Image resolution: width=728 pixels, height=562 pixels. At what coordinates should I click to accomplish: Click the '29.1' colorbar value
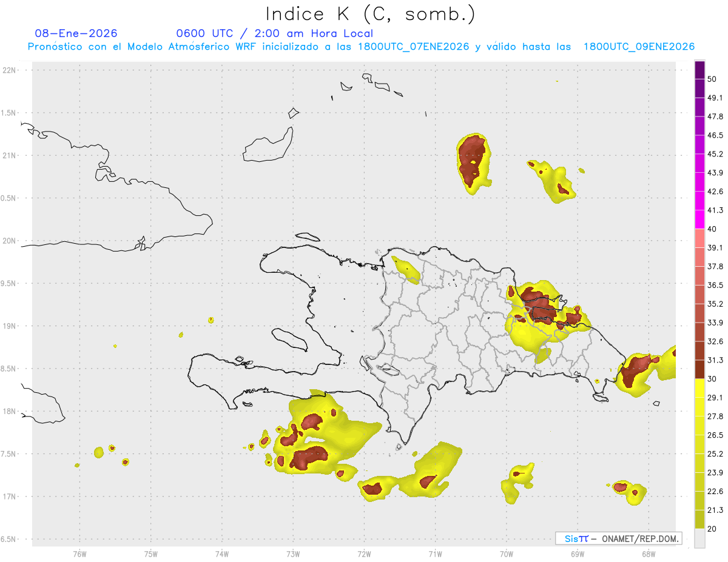tap(715, 398)
